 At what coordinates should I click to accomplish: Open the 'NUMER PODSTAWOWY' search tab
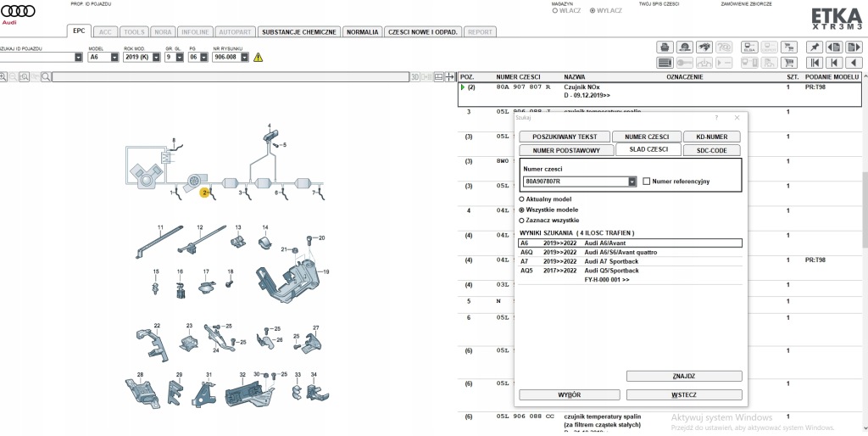click(x=566, y=150)
